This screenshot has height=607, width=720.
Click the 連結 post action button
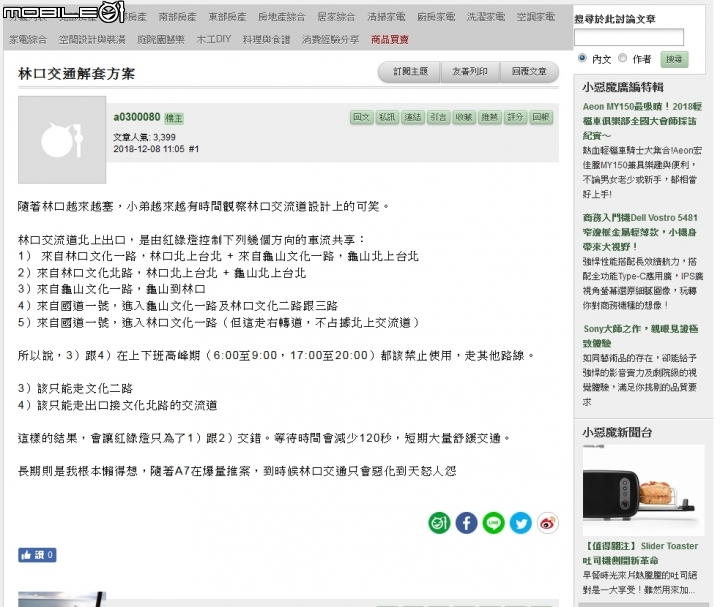click(413, 118)
